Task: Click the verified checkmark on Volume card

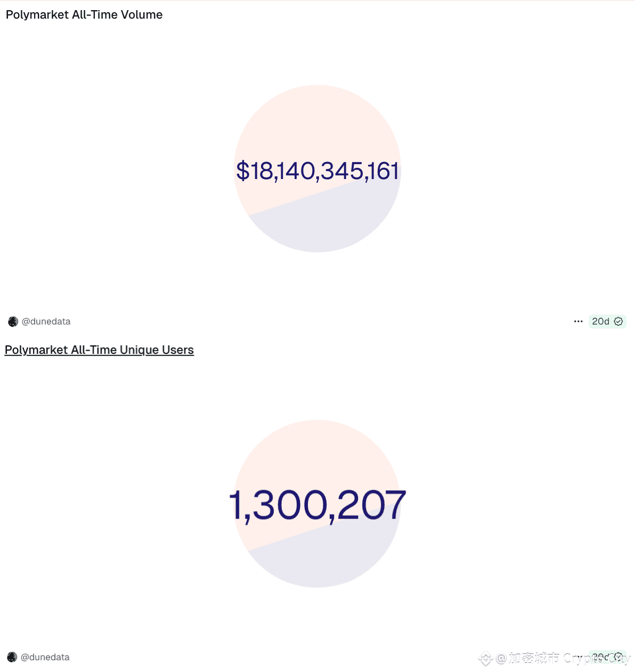Action: point(618,321)
